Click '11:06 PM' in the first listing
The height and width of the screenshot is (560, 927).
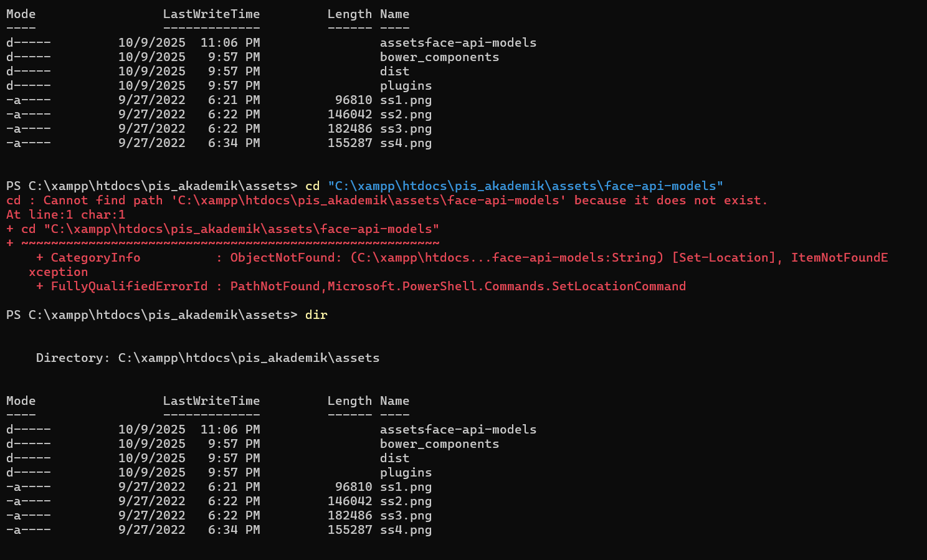(x=231, y=42)
